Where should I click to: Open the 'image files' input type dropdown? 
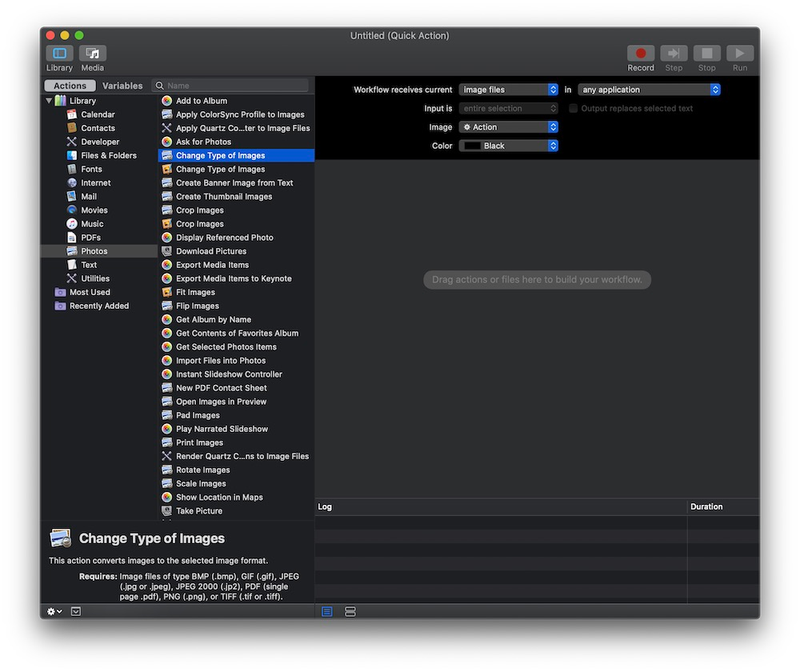click(x=508, y=90)
